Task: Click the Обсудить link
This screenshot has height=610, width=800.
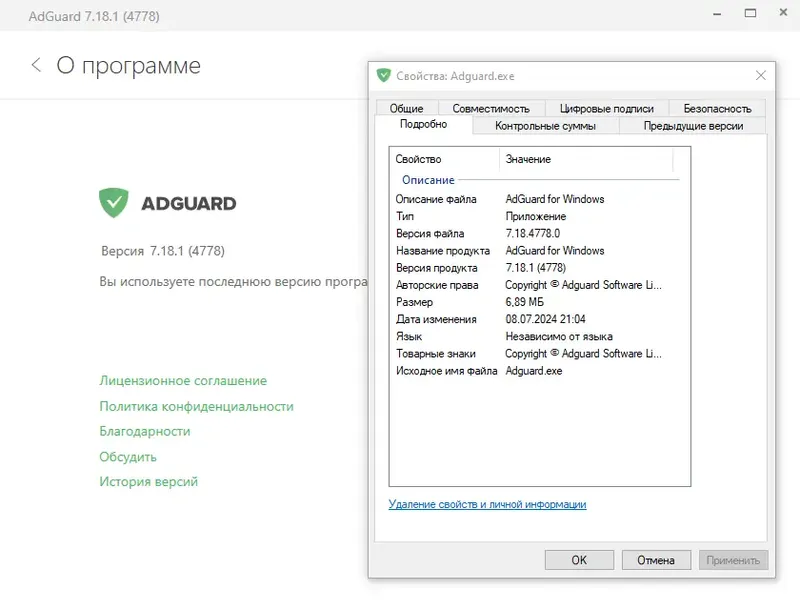Action: pyautogui.click(x=128, y=457)
